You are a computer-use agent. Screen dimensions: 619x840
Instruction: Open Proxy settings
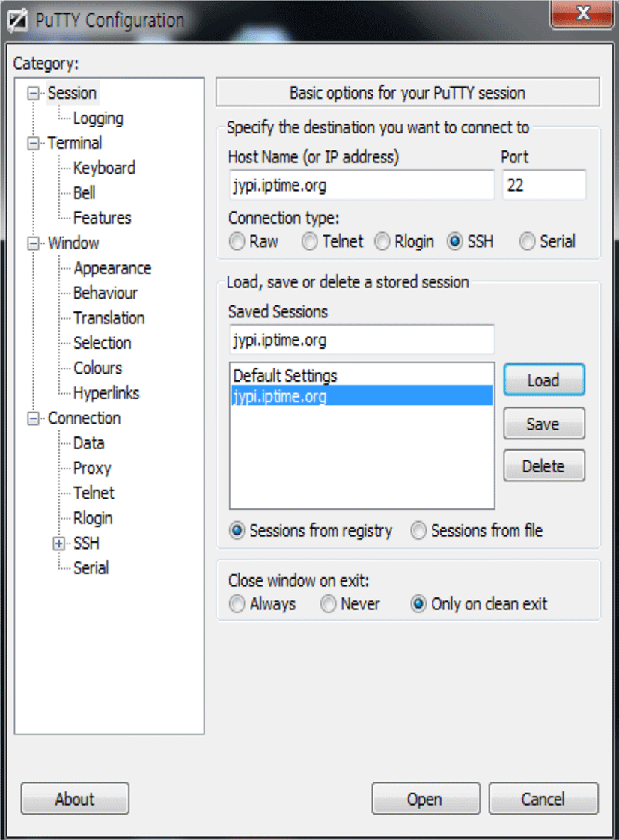pos(92,468)
